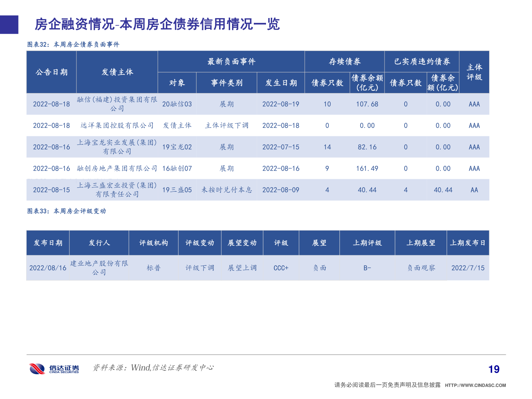Click the 展望变动 header

tap(242, 243)
